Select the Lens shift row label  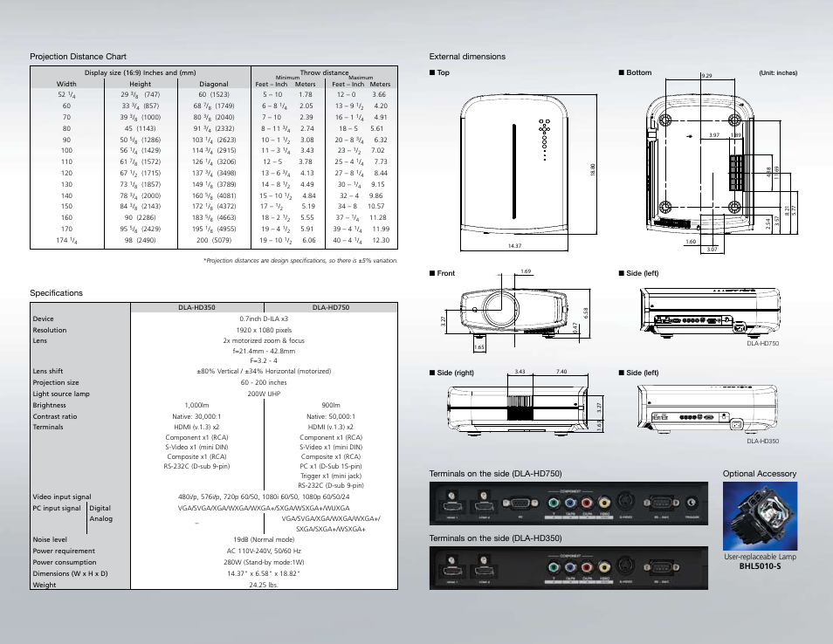[48, 371]
